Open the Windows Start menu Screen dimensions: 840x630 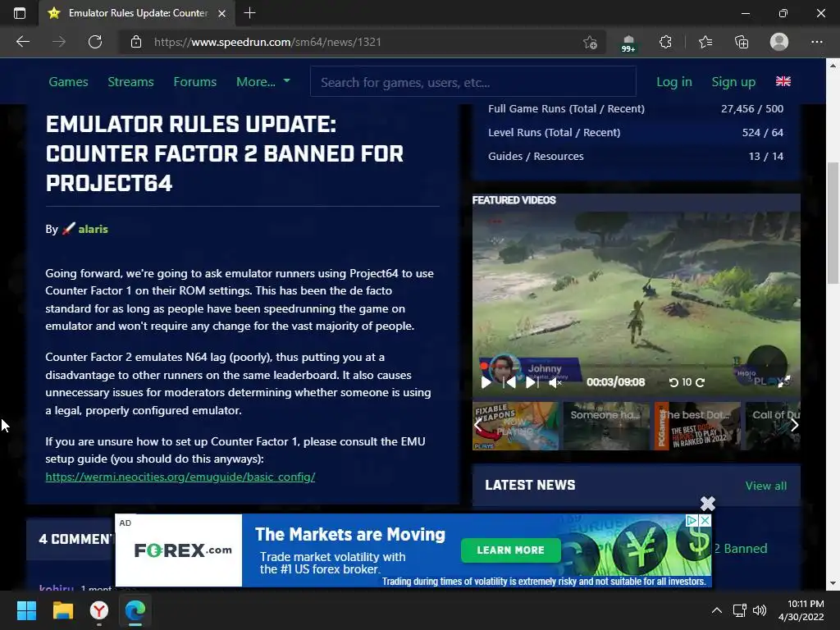(26, 610)
